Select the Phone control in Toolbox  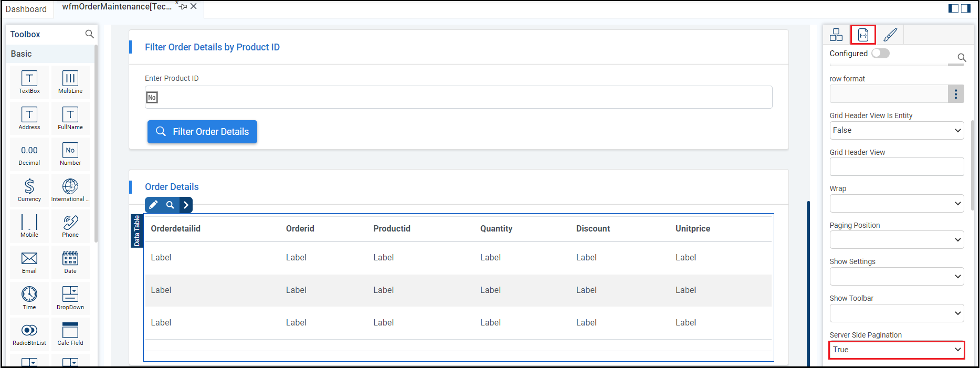[70, 226]
